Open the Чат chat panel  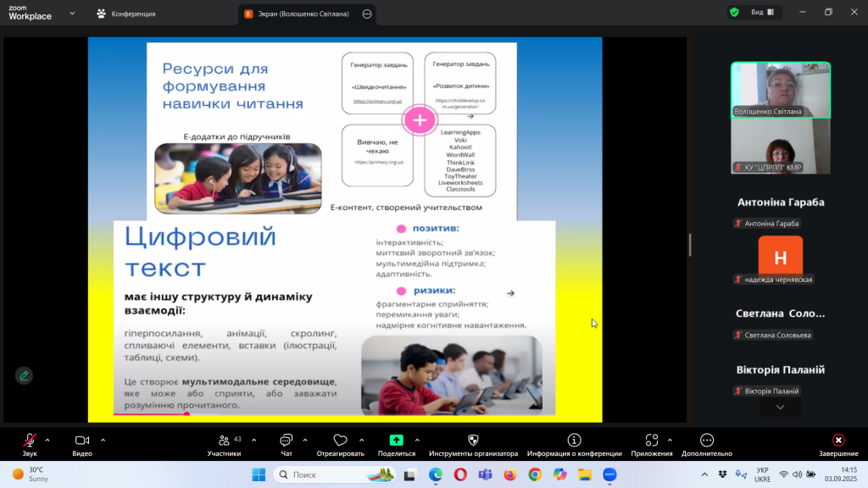click(x=286, y=441)
